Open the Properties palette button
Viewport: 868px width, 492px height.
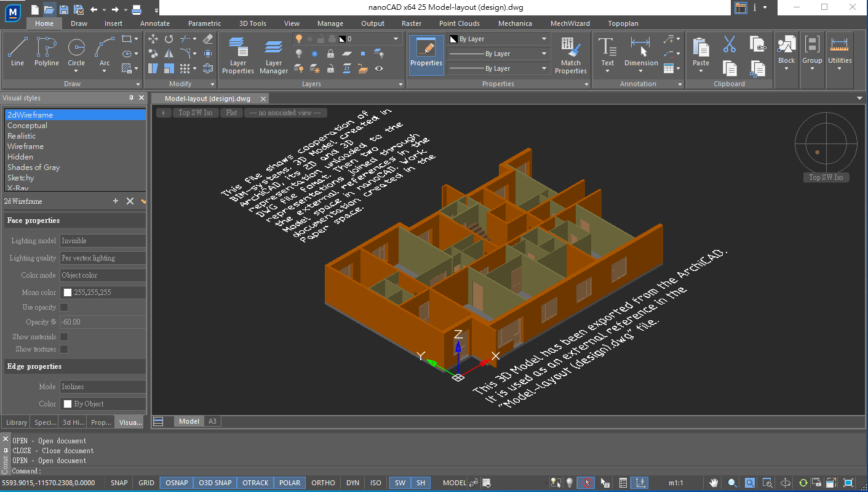tap(426, 54)
